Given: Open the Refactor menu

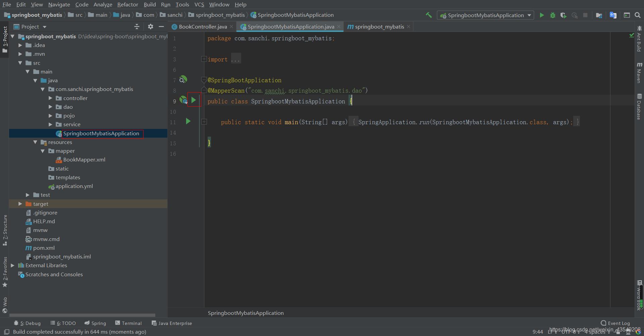Looking at the screenshot, I should (127, 4).
